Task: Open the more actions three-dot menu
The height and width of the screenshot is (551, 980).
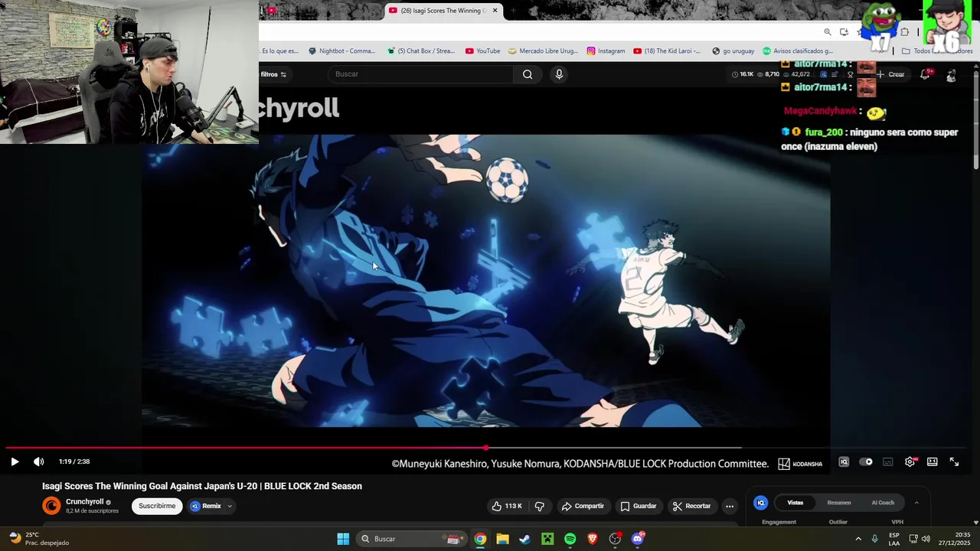Action: [730, 506]
